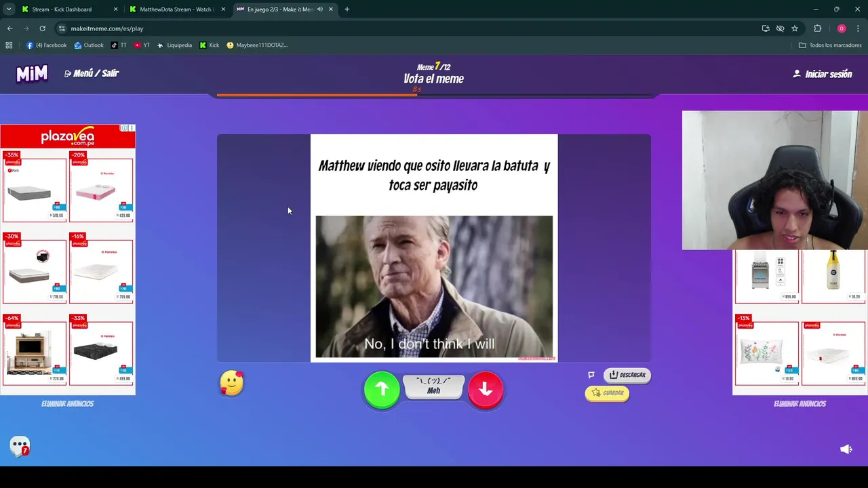
Task: Close the Kick Dashboard tab
Action: [x=115, y=9]
